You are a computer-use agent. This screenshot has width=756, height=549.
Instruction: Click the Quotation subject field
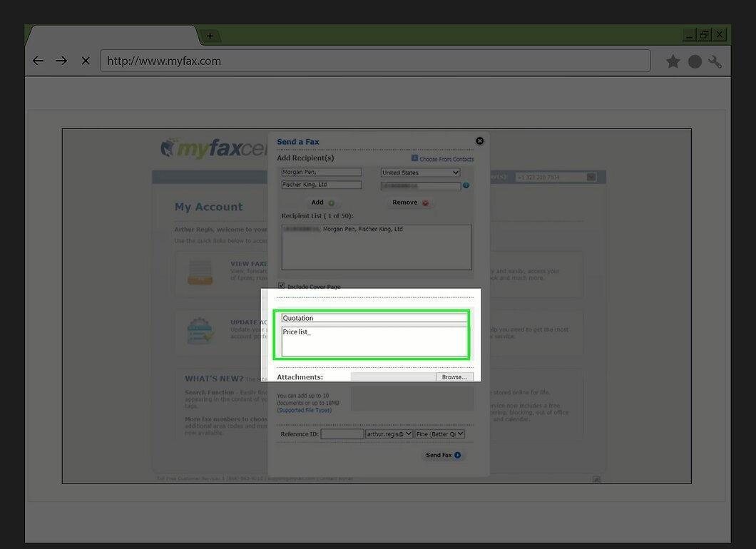(x=374, y=318)
